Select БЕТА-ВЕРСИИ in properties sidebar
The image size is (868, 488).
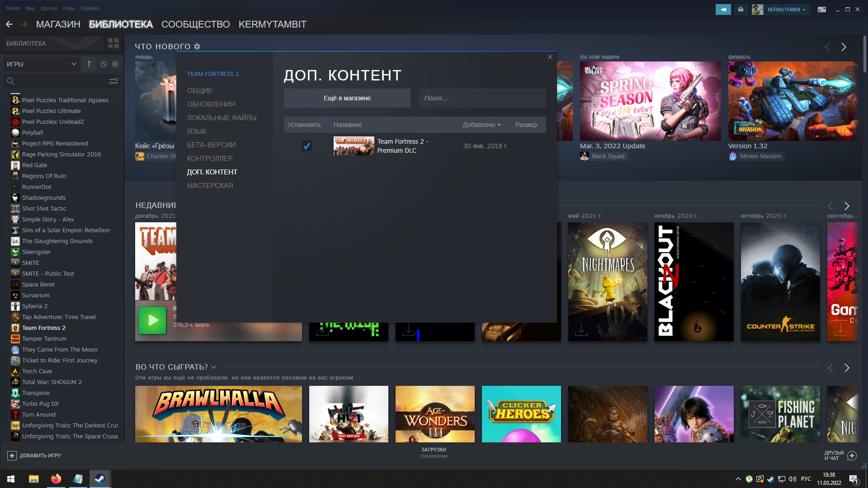pos(212,145)
